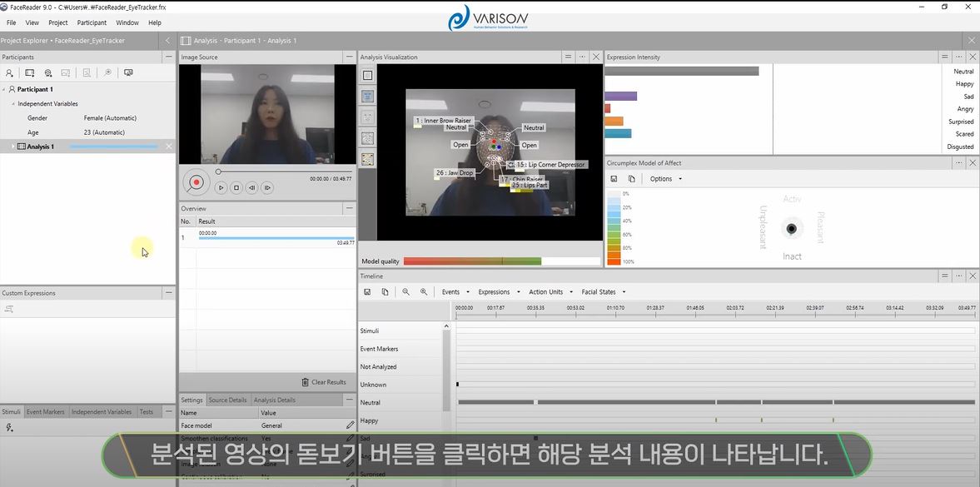Stop the source video playback
Image resolution: width=980 pixels, height=487 pixels.
pos(236,187)
